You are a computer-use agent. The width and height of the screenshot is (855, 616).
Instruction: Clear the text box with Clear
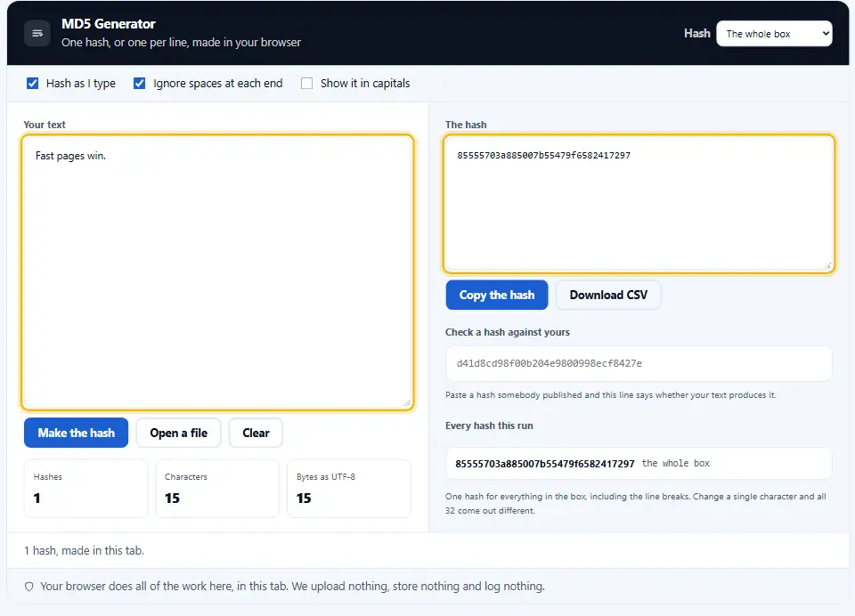[256, 433]
